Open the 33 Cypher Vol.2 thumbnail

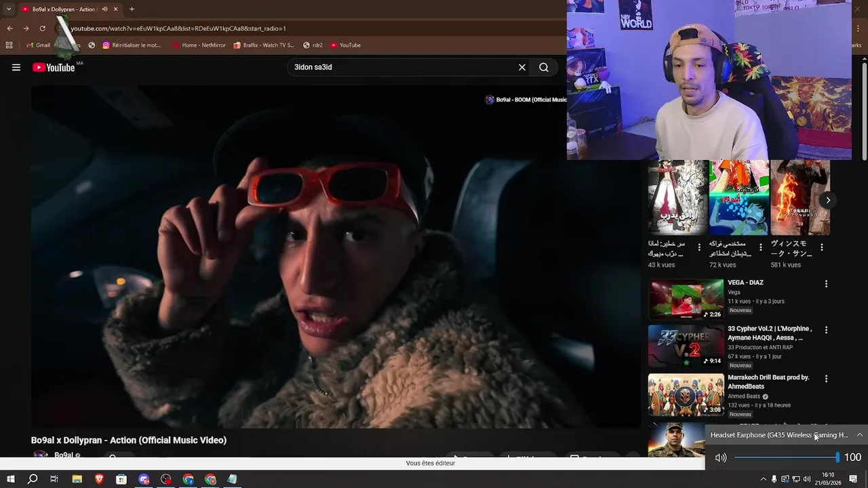point(686,346)
